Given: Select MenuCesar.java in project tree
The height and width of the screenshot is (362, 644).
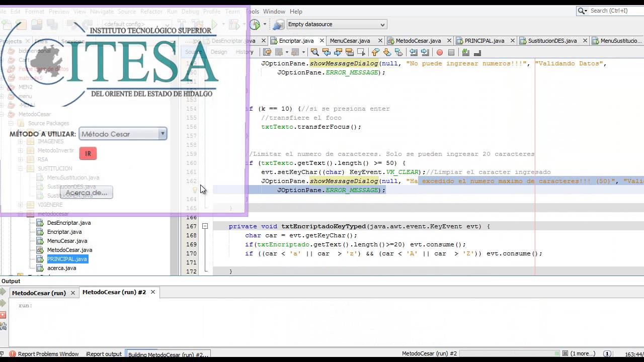Looking at the screenshot, I should point(67,241).
